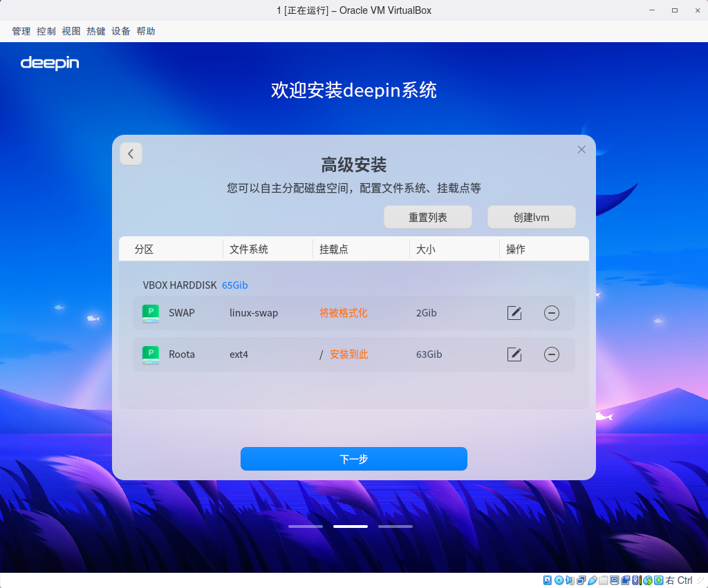
Task: Edit the Roota partition
Action: coord(514,354)
